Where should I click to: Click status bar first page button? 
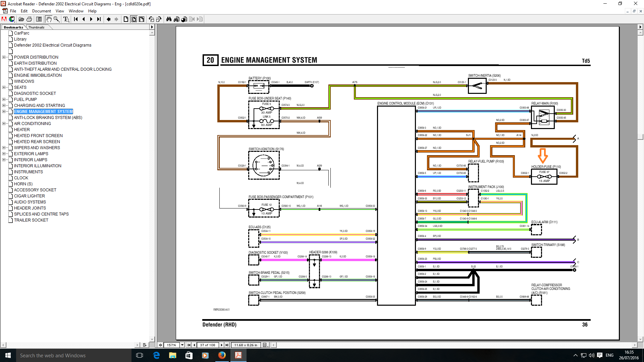(x=189, y=345)
